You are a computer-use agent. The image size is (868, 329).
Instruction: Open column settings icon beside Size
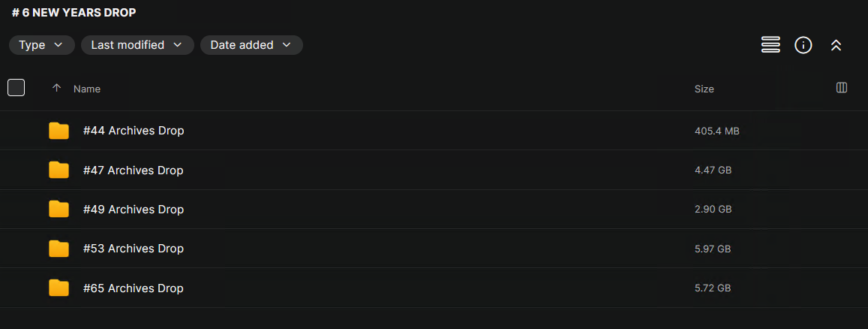[x=842, y=88]
